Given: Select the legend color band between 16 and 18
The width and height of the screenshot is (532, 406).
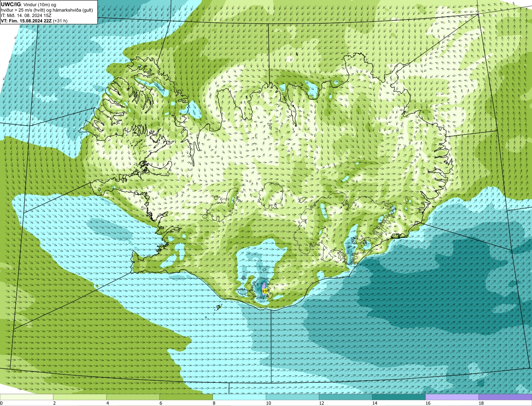Looking at the screenshot, I should click(x=452, y=397).
